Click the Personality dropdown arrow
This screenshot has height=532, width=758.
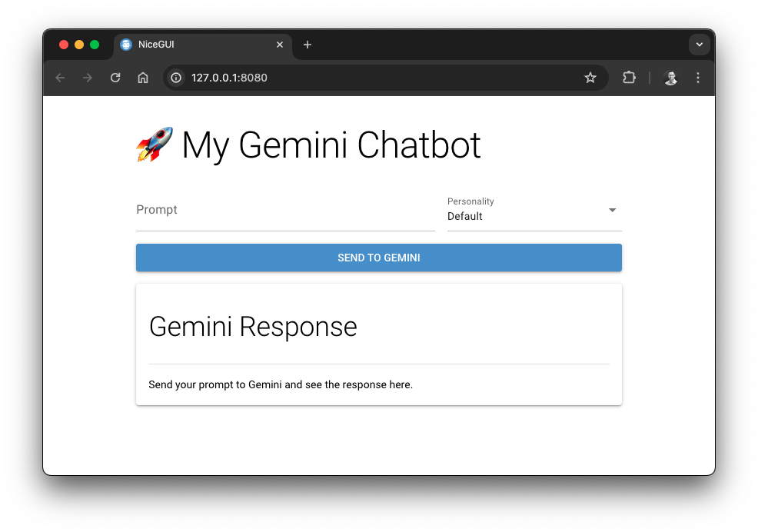tap(613, 210)
